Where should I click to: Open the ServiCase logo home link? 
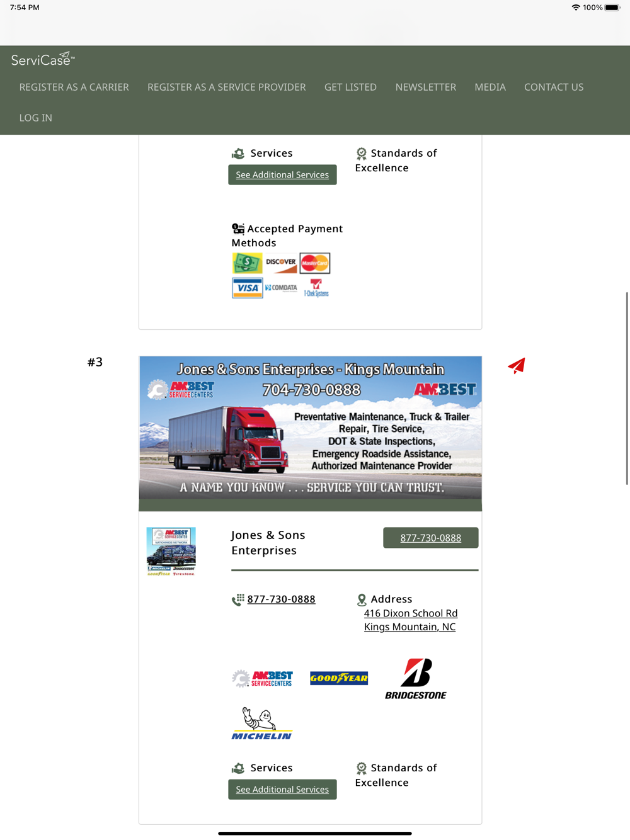42,59
